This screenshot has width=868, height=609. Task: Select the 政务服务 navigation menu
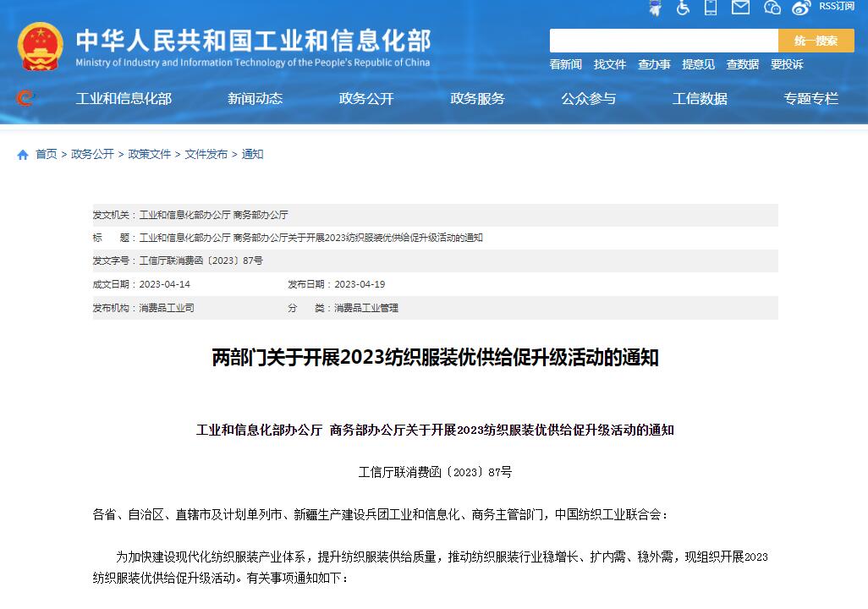[477, 99]
